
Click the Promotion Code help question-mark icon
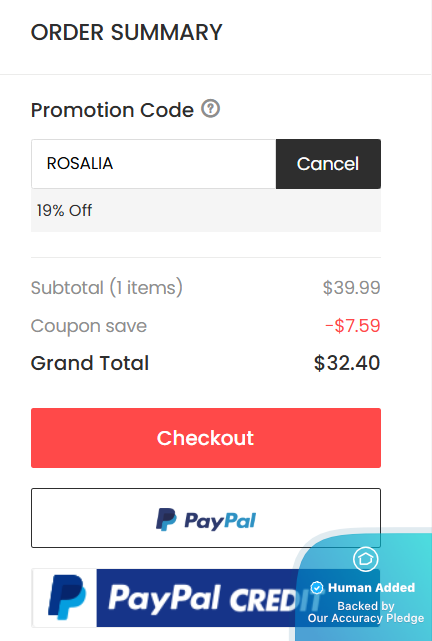click(210, 109)
